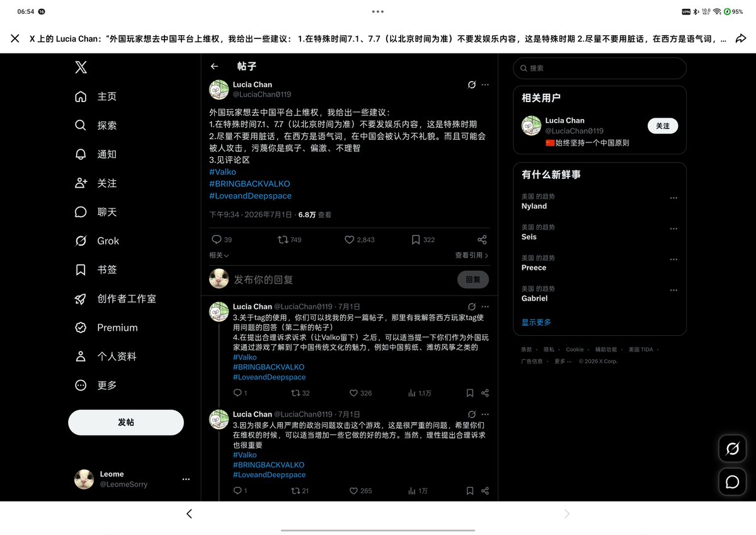Follow Lucia Chan with 关注 button
Screen dimensions: 756x535
click(663, 126)
